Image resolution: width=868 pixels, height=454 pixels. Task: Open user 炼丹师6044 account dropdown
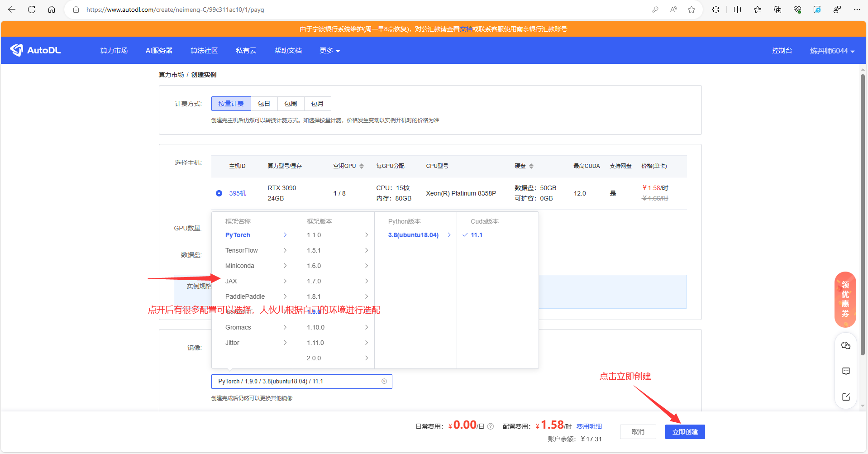pyautogui.click(x=832, y=51)
